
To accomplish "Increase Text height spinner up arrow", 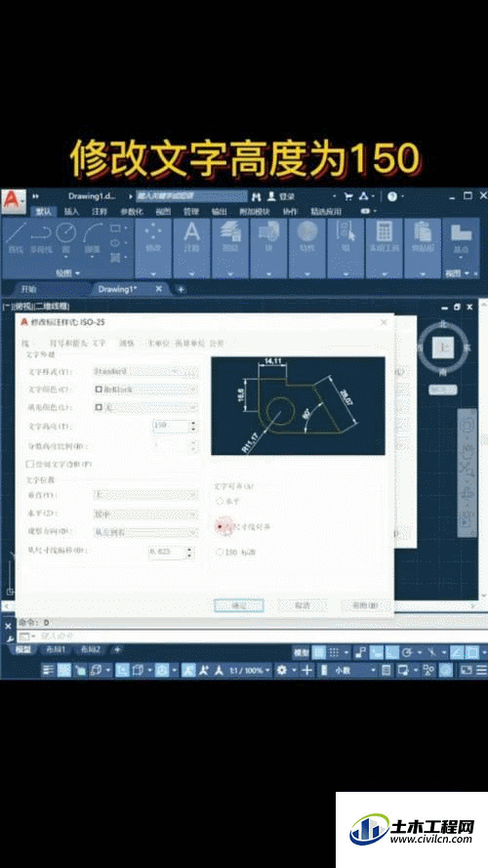I will (x=192, y=423).
